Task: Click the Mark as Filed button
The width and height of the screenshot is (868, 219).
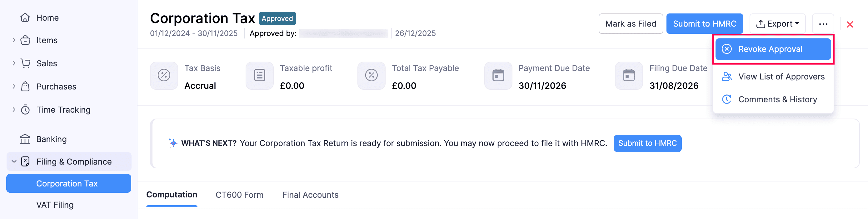Action: (x=631, y=24)
